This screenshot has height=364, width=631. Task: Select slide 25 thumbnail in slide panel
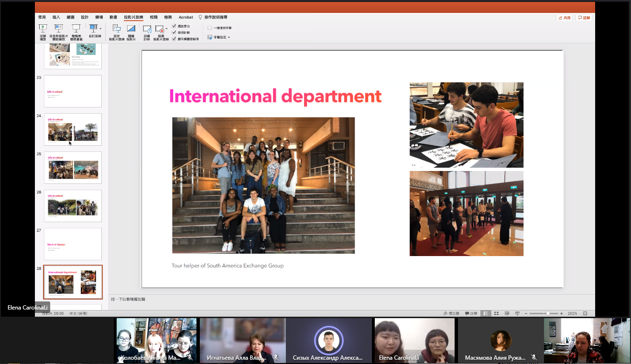(x=73, y=168)
